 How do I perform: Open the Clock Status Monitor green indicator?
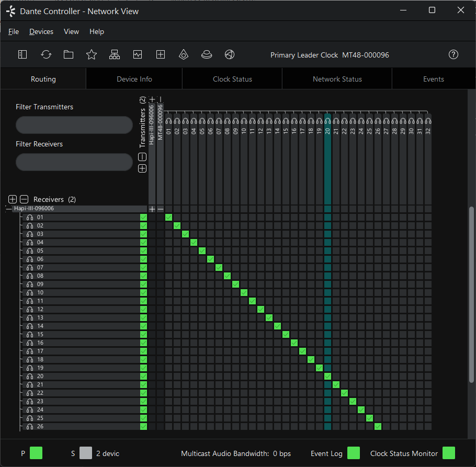pyautogui.click(x=449, y=453)
